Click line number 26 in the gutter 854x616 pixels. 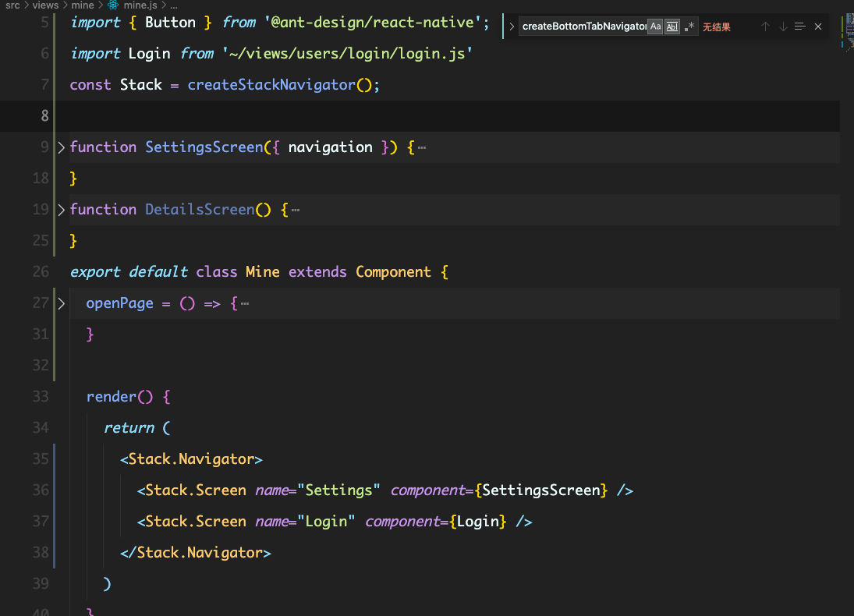41,272
